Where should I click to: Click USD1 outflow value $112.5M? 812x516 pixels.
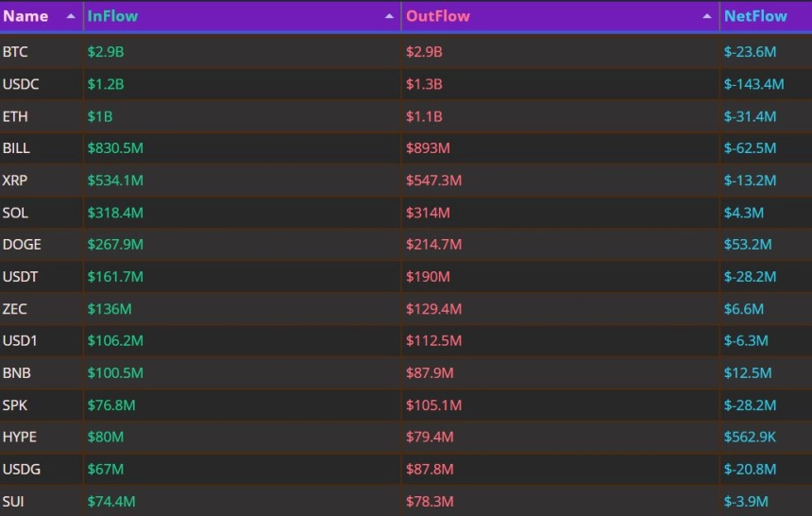[x=433, y=341]
